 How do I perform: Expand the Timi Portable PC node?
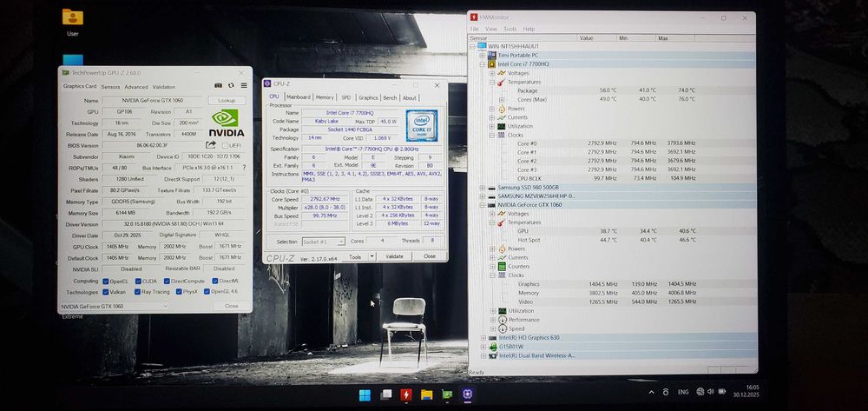click(482, 56)
